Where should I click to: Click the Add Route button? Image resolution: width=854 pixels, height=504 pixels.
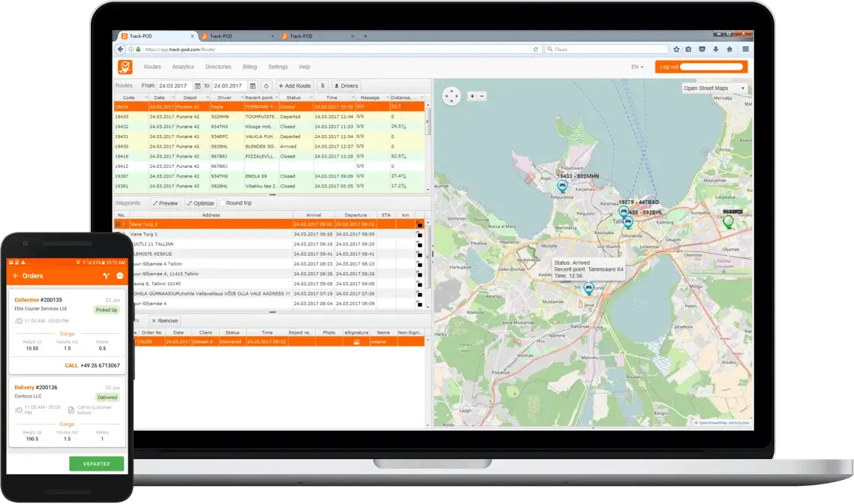295,86
